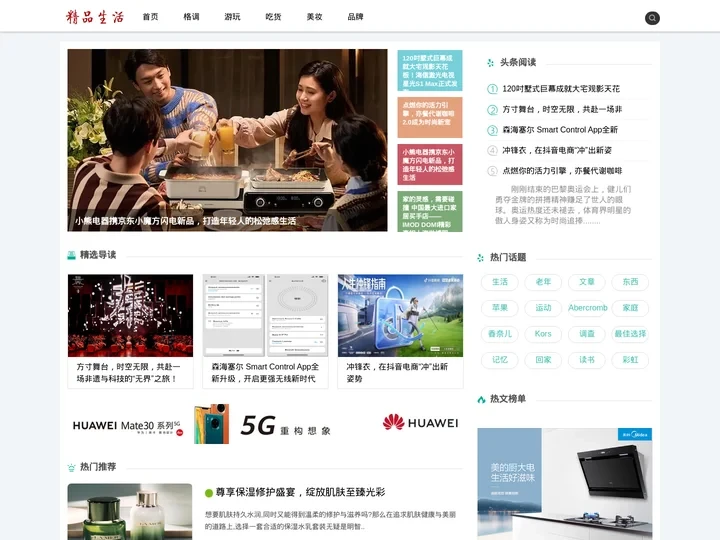Click the 记忆 topic tag

[x=500, y=360]
